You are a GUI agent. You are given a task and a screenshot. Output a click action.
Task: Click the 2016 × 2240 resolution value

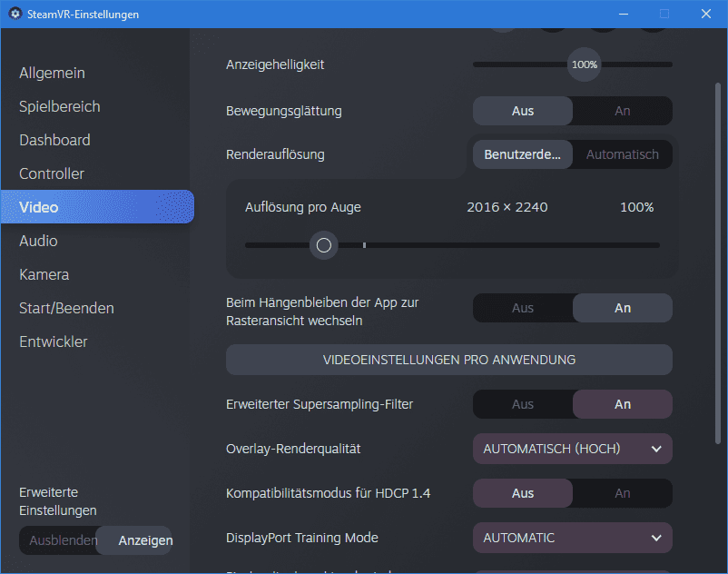click(507, 207)
